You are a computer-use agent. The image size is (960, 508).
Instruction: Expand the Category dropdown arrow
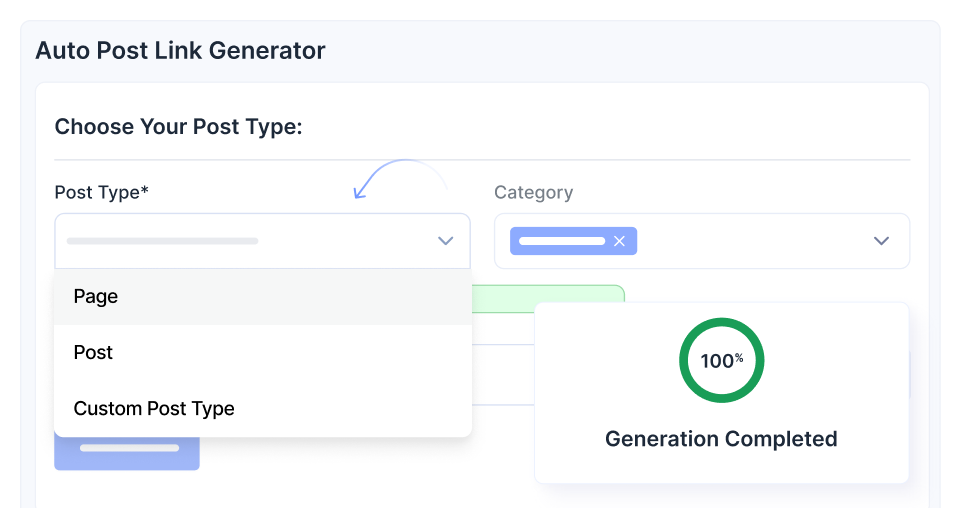(881, 241)
